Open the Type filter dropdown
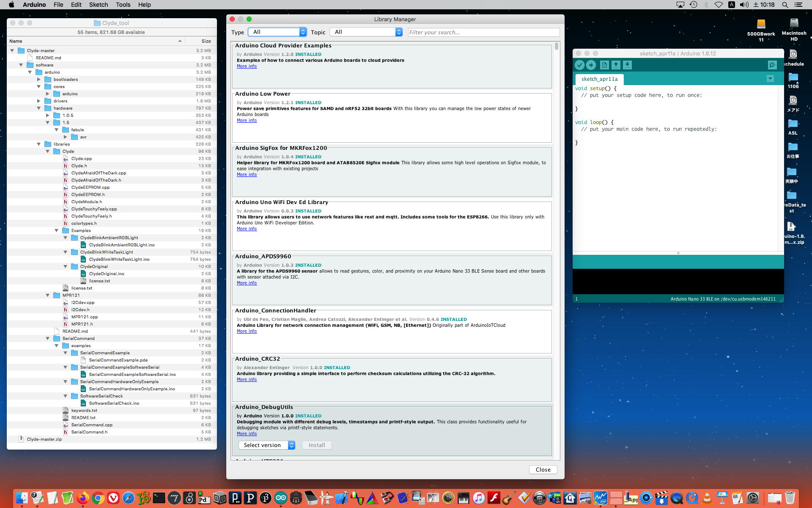 coord(277,32)
